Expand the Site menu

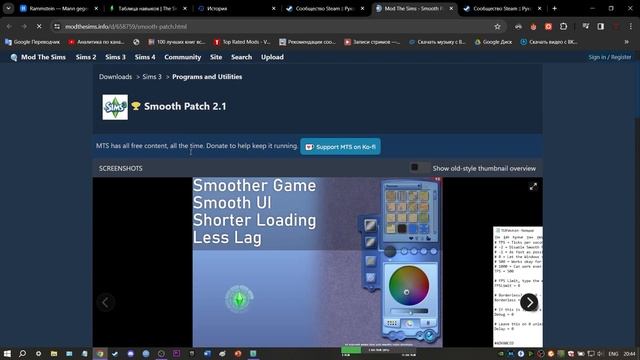pyautogui.click(x=216, y=57)
